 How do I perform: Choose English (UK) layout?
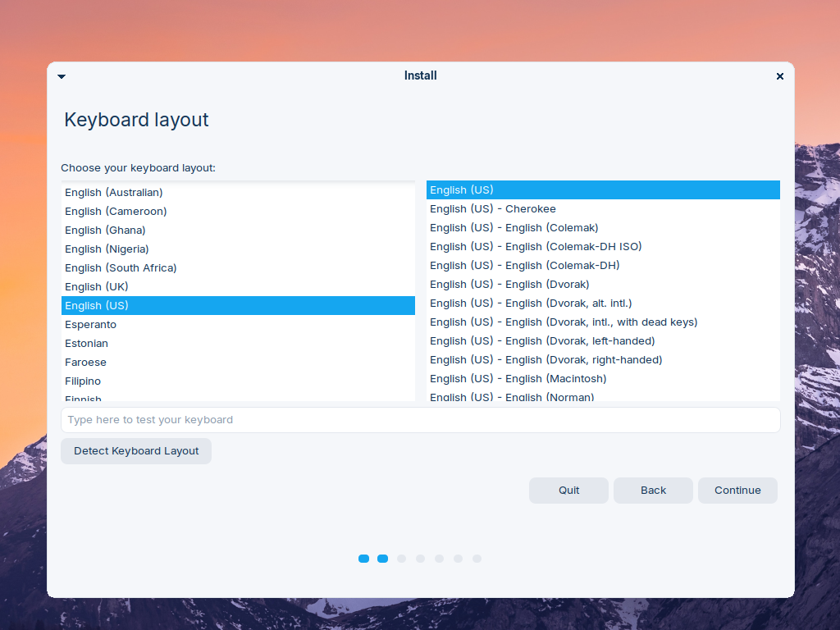[x=238, y=286]
